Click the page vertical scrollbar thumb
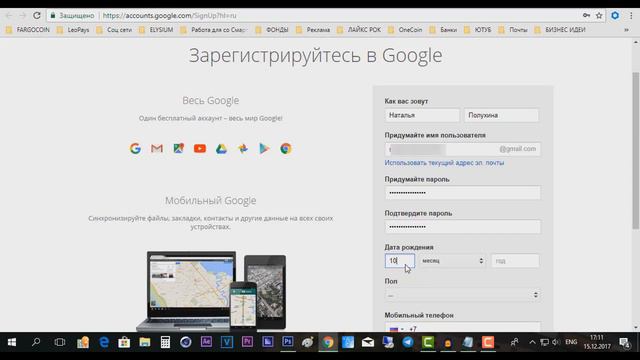This screenshot has width=640, height=360. click(x=636, y=150)
